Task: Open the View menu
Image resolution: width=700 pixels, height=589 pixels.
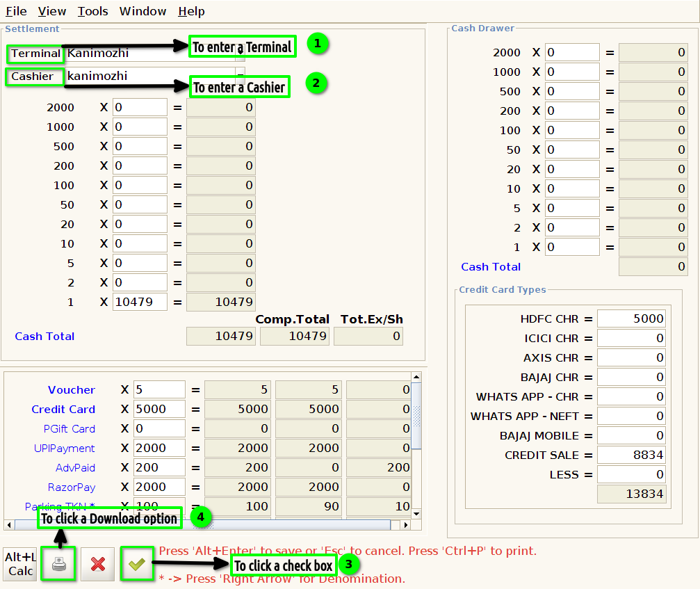Action: (x=51, y=11)
